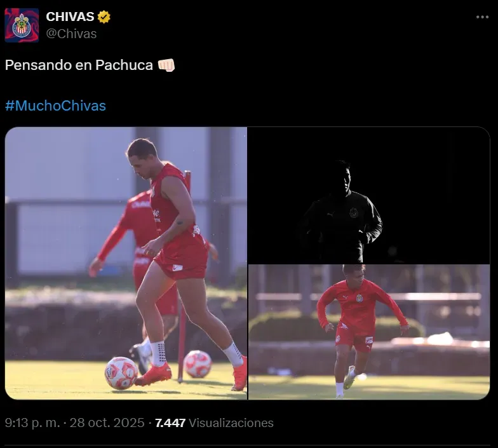Open the @Chivas handle link
Image resolution: width=498 pixels, height=448 pixels.
pyautogui.click(x=71, y=34)
